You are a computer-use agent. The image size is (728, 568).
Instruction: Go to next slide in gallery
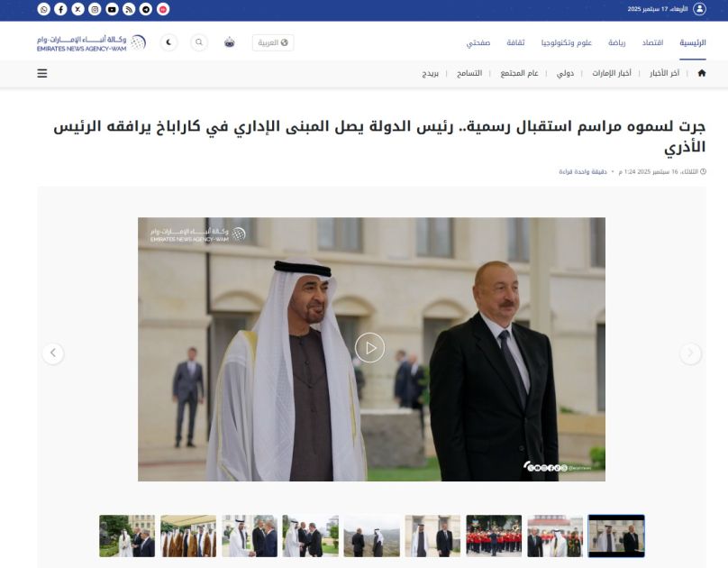pos(690,353)
